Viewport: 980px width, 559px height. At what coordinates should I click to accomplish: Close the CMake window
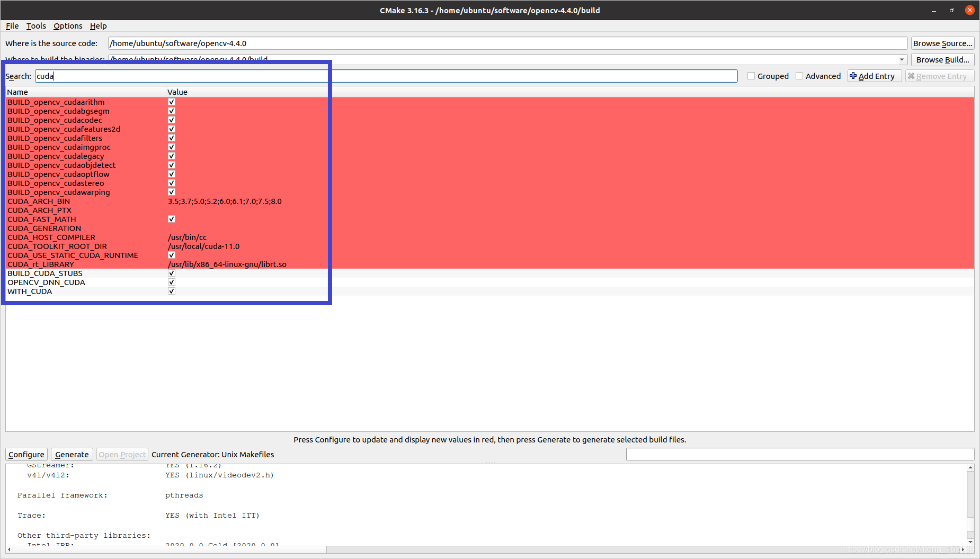tap(970, 10)
